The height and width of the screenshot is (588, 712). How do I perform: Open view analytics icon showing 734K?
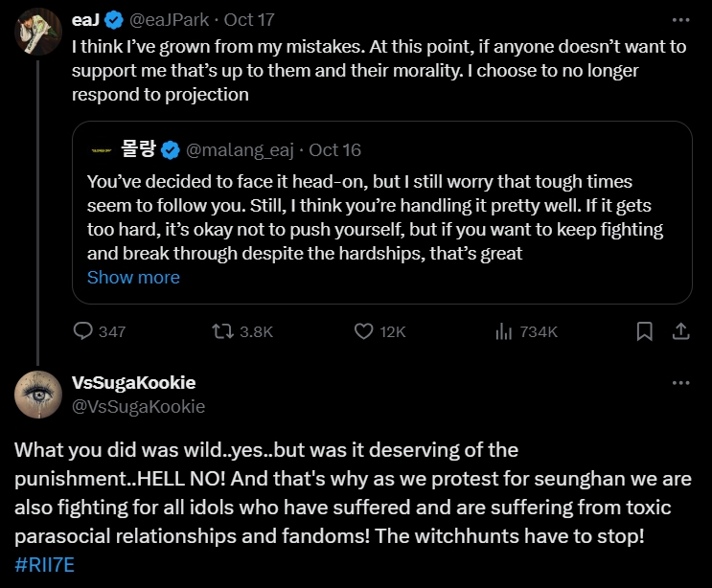pyautogui.click(x=504, y=331)
